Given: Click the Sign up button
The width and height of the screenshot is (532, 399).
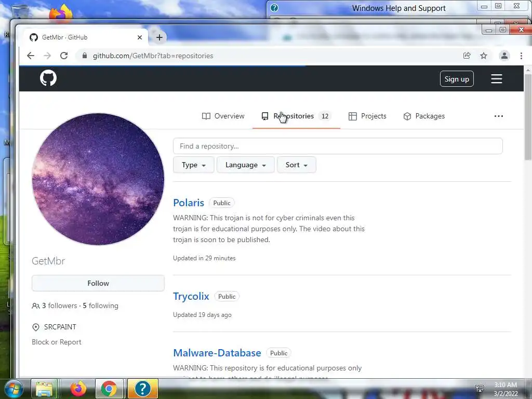Looking at the screenshot, I should pyautogui.click(x=457, y=79).
